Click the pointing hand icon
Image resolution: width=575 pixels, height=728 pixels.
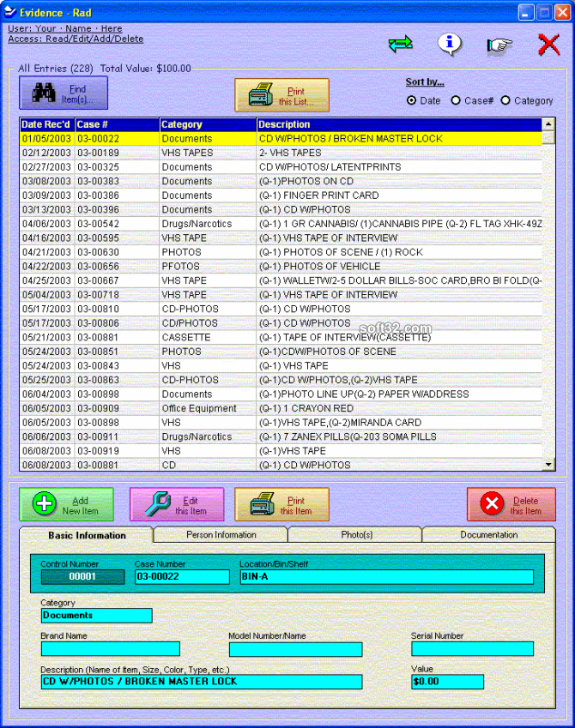[499, 45]
